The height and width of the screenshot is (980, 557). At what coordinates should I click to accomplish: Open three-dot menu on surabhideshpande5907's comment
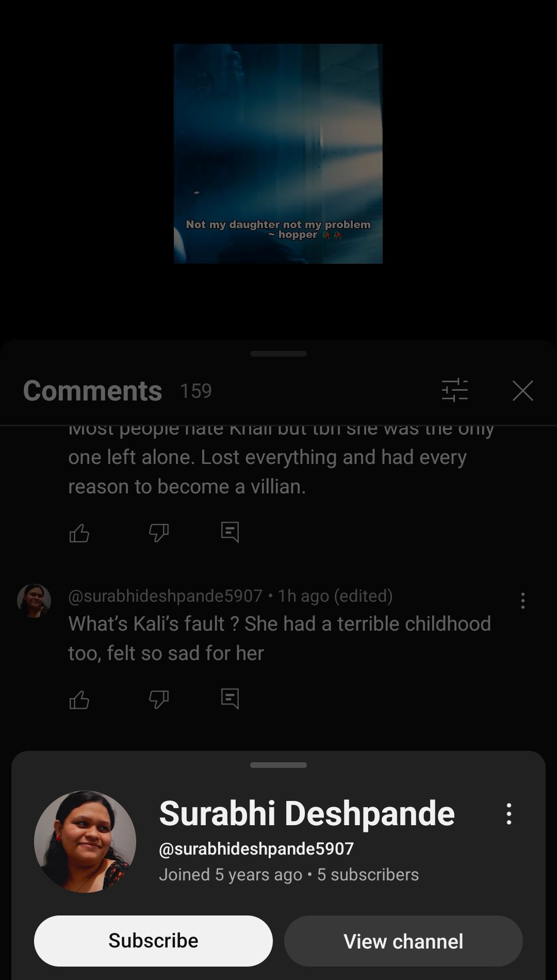[x=523, y=600]
